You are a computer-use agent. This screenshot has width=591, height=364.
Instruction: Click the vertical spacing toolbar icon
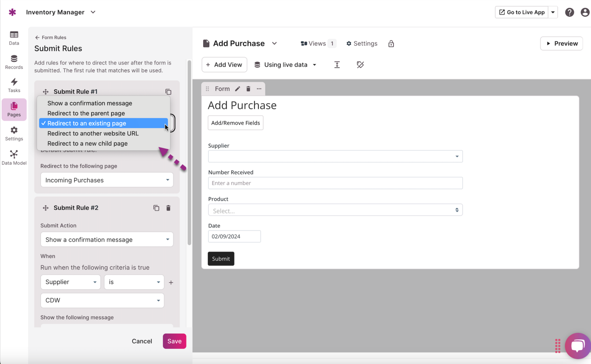click(337, 65)
